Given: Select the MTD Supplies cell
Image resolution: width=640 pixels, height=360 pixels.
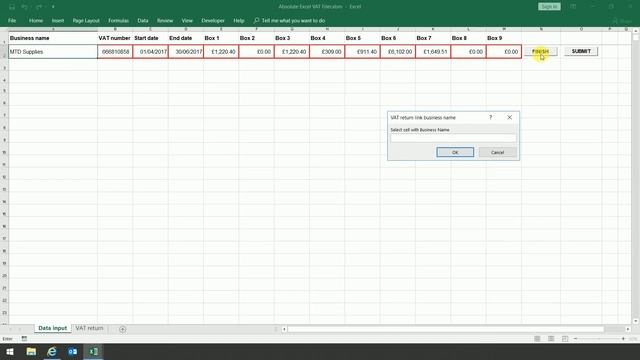Looking at the screenshot, I should [53, 52].
